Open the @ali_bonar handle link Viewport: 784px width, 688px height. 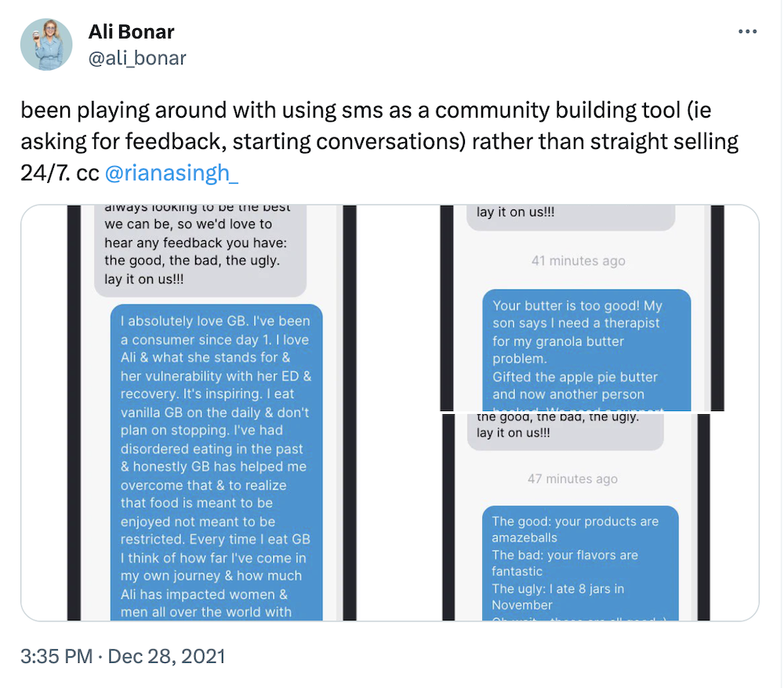pos(138,58)
